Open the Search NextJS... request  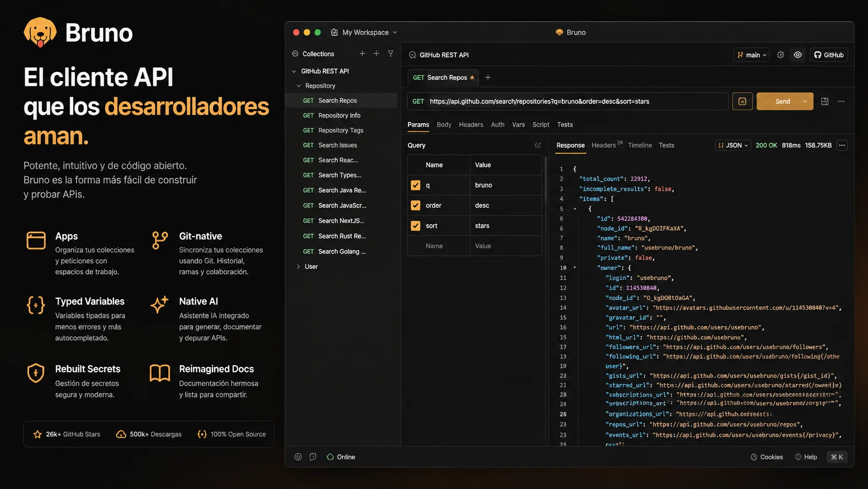342,221
